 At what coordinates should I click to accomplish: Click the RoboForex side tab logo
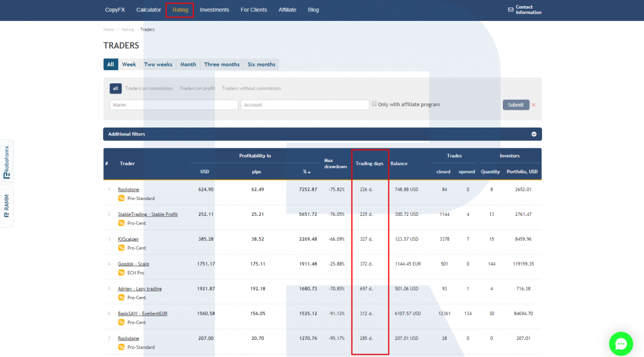pos(7,163)
